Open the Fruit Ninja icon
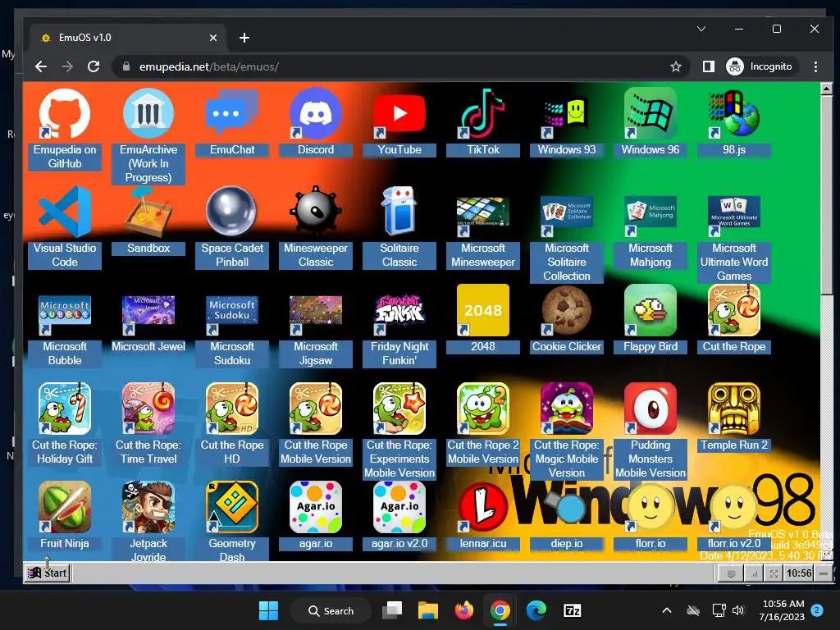Image resolution: width=840 pixels, height=630 pixels. tap(64, 507)
